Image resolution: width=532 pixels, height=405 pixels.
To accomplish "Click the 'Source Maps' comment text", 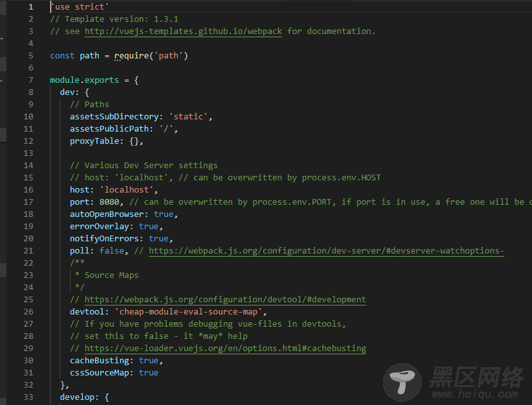I will (112, 275).
